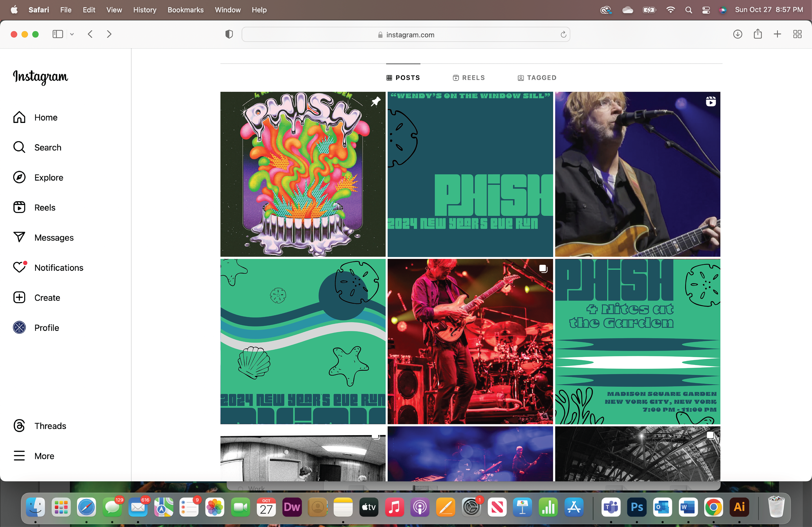Open Control Center in menu bar

tap(706, 10)
